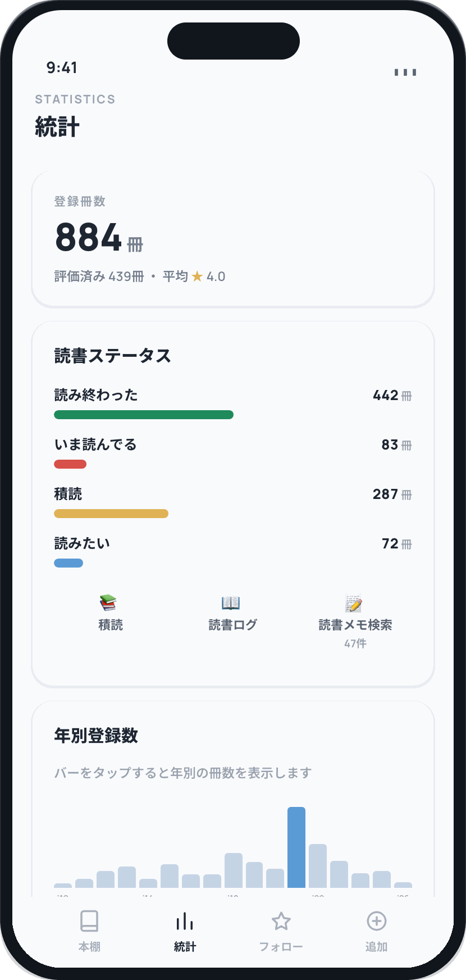Viewport: 466px width, 980px height.
Task: Tap the 追加 plus-circle icon
Action: tap(376, 921)
